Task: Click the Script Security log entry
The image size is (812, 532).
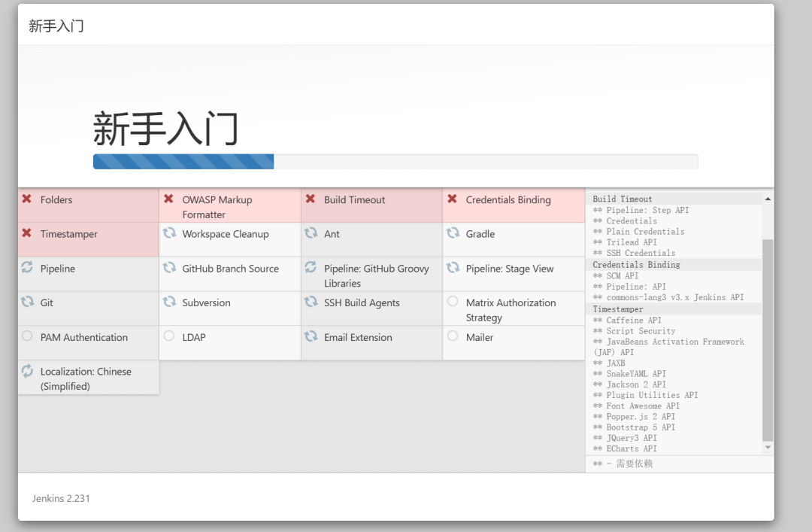Action: (x=634, y=331)
